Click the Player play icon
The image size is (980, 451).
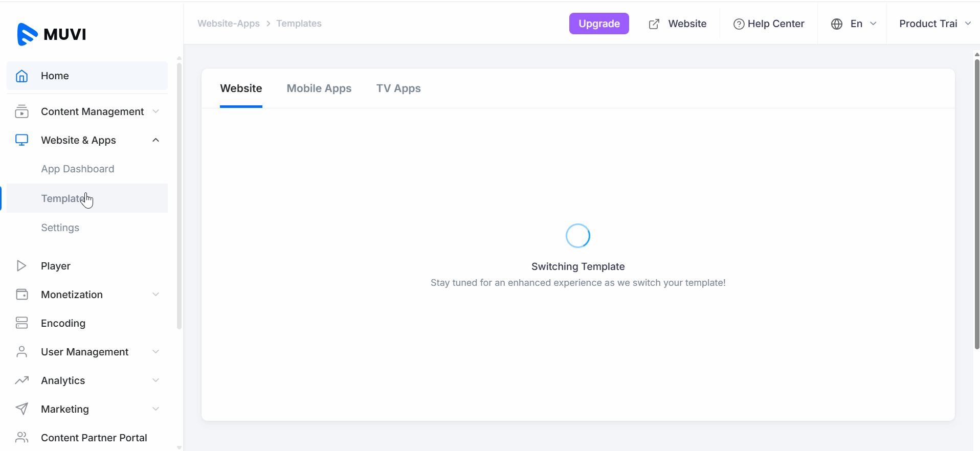click(21, 266)
